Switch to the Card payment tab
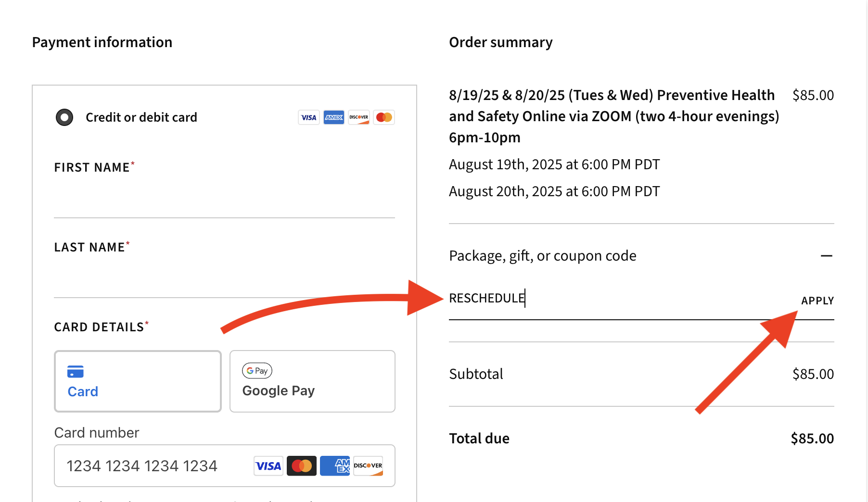868x502 pixels. (138, 381)
